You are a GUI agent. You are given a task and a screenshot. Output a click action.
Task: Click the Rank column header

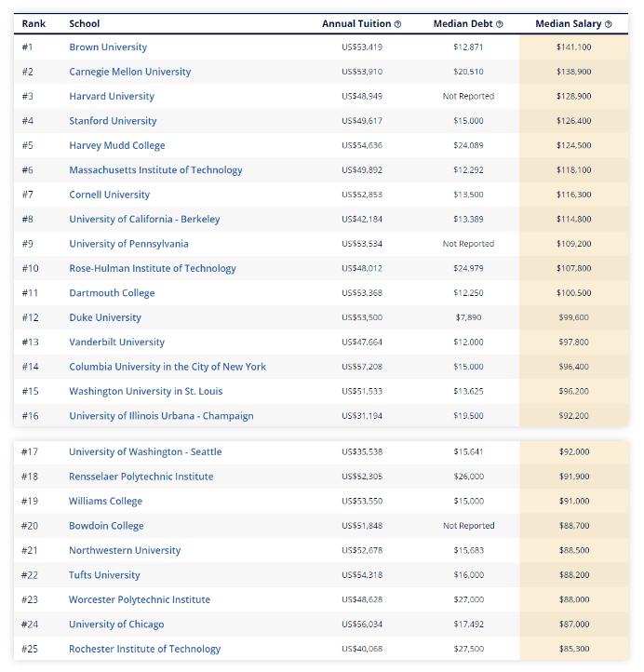click(x=34, y=24)
